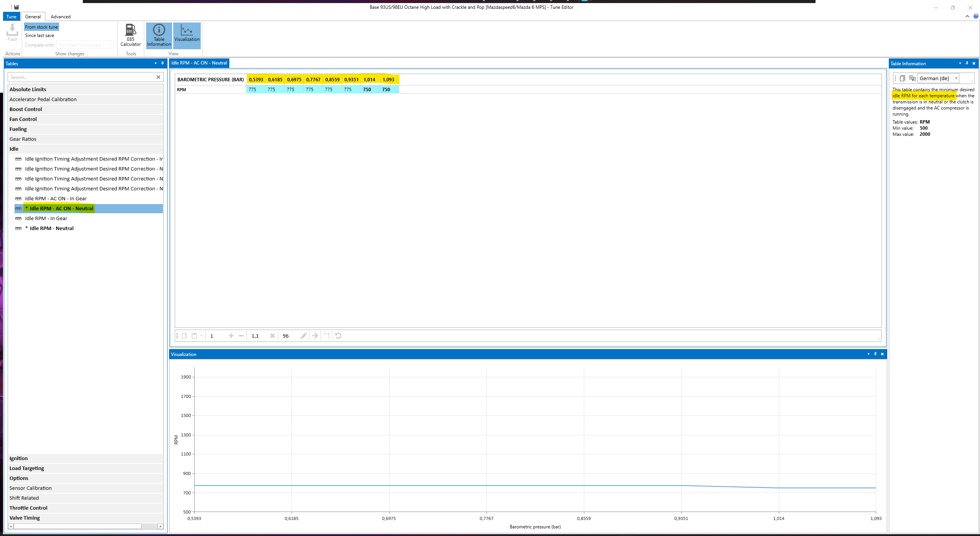Open the blue Tune menu tab
This screenshot has width=980, height=536.
11,17
